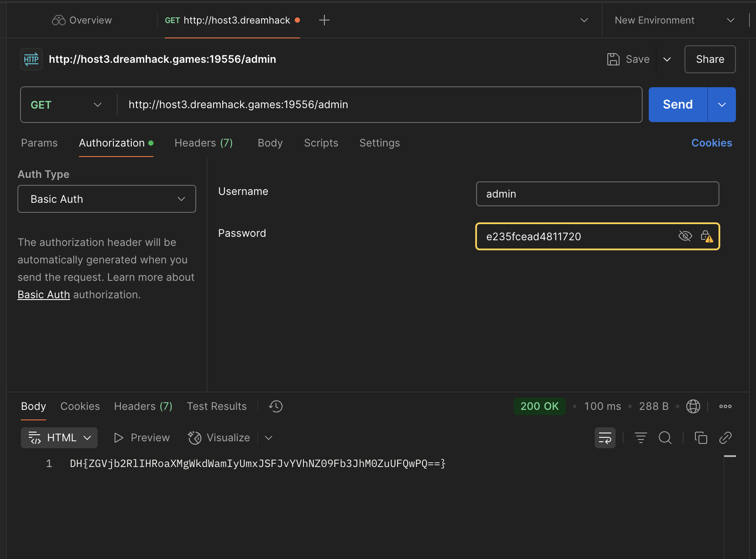
Task: Open the Test Results tab
Action: click(x=217, y=406)
